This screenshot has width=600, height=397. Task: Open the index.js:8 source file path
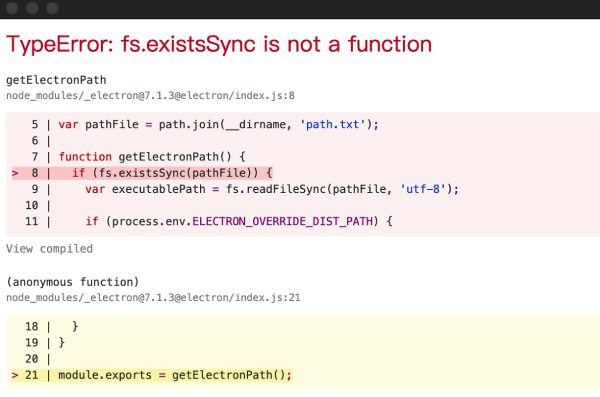coord(150,95)
